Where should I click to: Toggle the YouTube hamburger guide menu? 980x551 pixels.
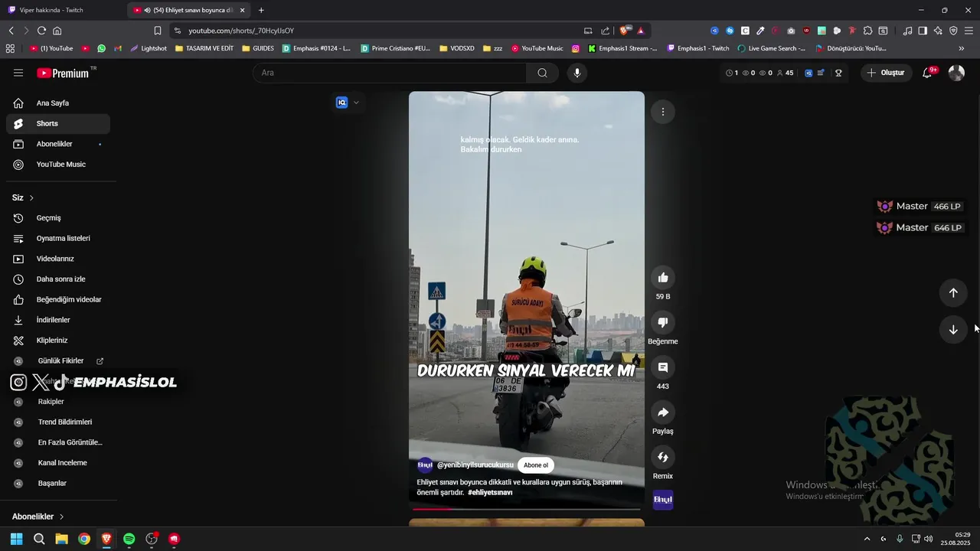[x=18, y=73]
